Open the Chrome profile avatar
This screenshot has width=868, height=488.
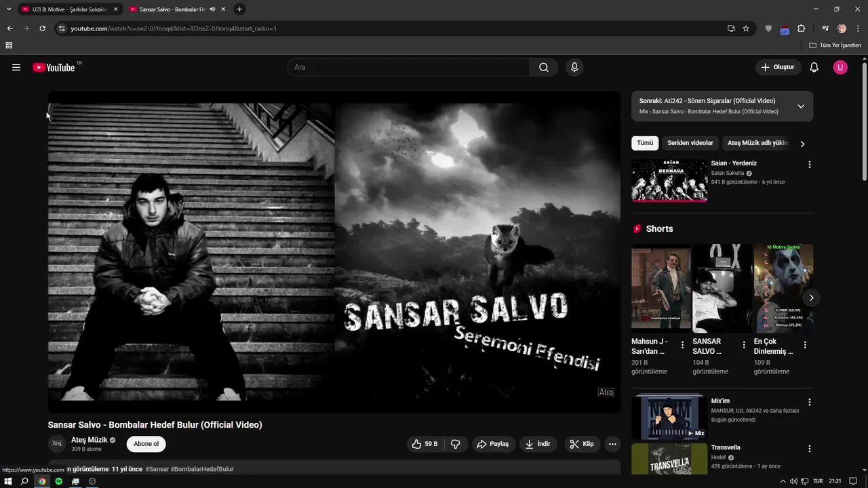coord(842,28)
